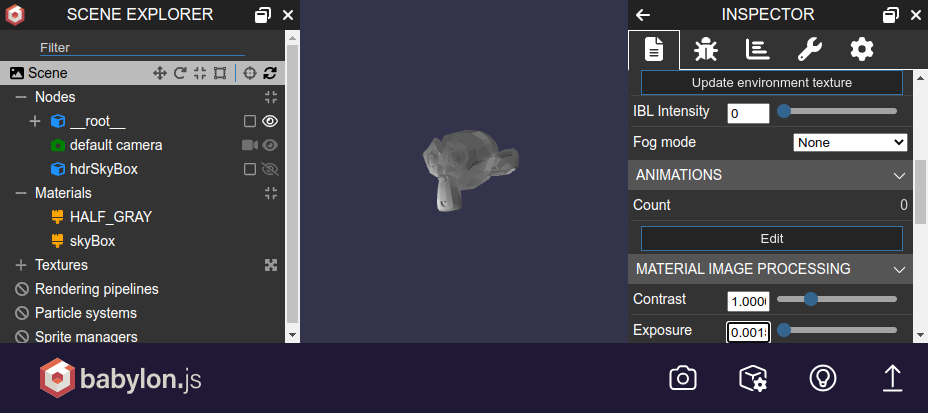The height and width of the screenshot is (413, 928).
Task: Pop out the Scene Explorer panel
Action: tap(263, 15)
